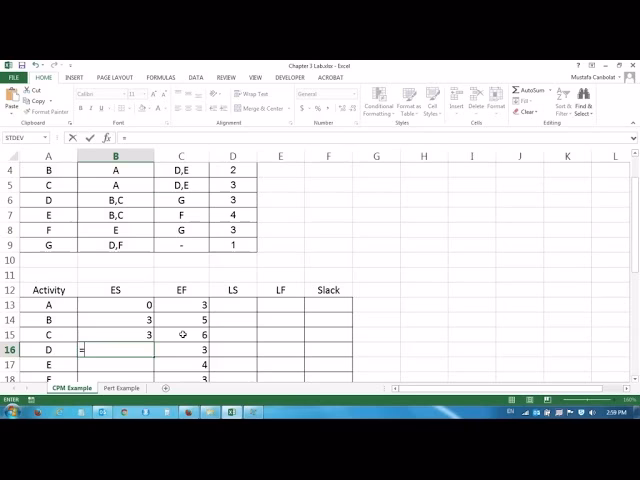The height and width of the screenshot is (480, 640).
Task: Switch to the DATA tab
Action: (x=196, y=78)
